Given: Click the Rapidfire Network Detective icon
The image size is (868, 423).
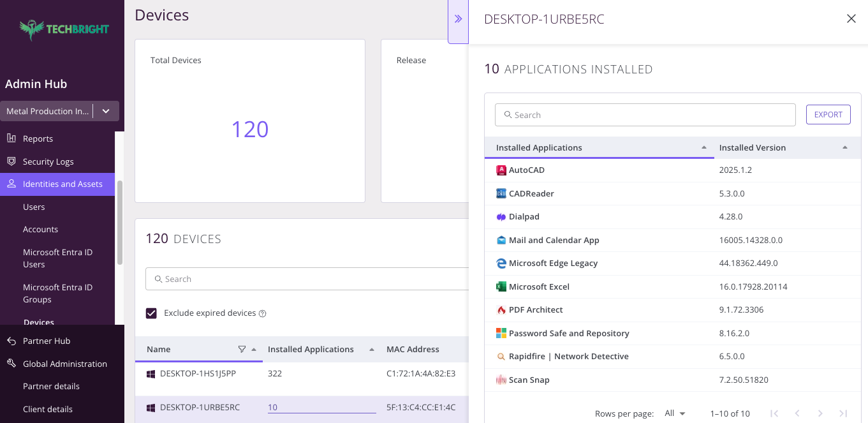Looking at the screenshot, I should (501, 357).
